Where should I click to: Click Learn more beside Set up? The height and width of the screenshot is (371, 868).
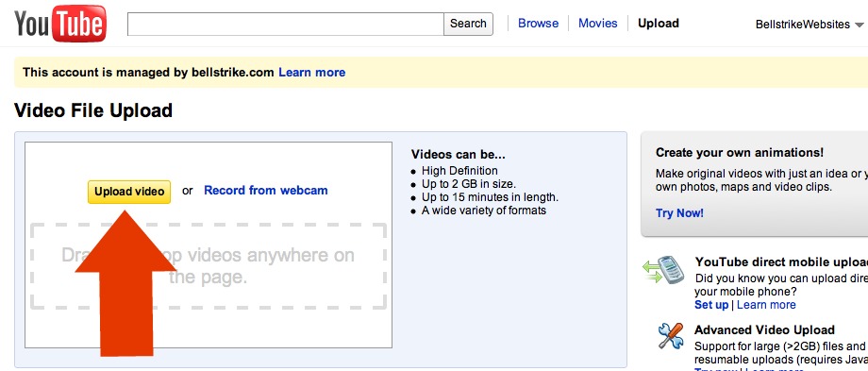tap(766, 305)
